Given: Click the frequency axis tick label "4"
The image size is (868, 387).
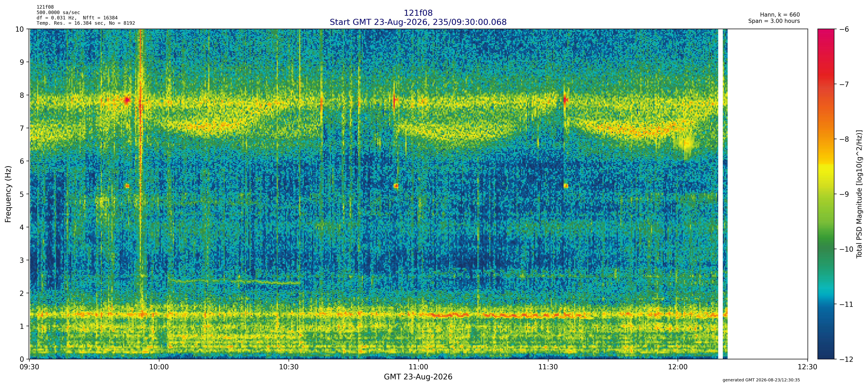Looking at the screenshot, I should 22,227.
